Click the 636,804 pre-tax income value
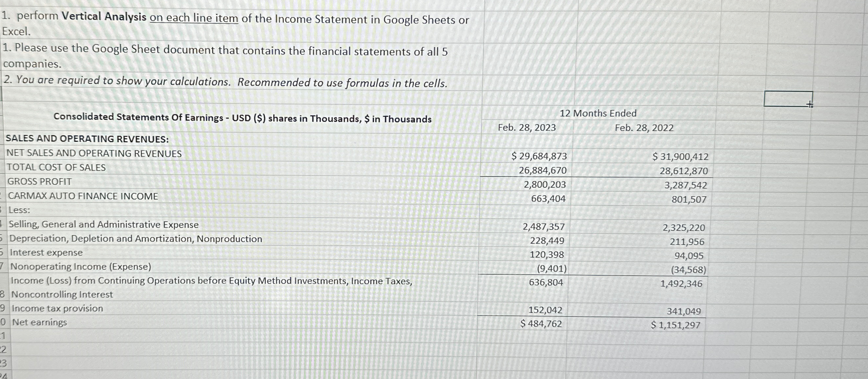Image resolution: width=868 pixels, height=379 pixels. click(546, 282)
